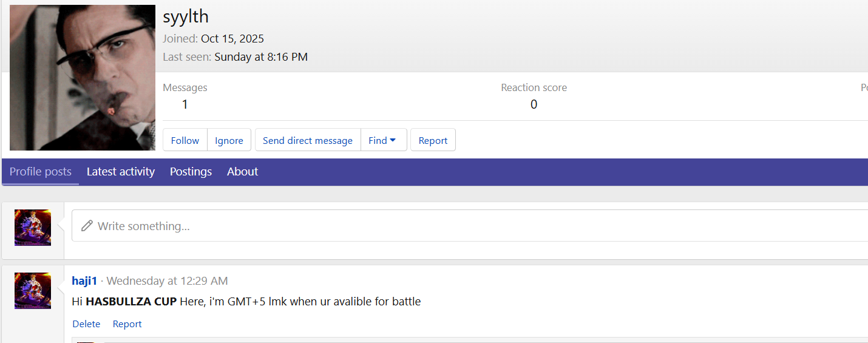Click the Wednesday at 12:29 AM timestamp
This screenshot has height=343, width=868.
(167, 281)
